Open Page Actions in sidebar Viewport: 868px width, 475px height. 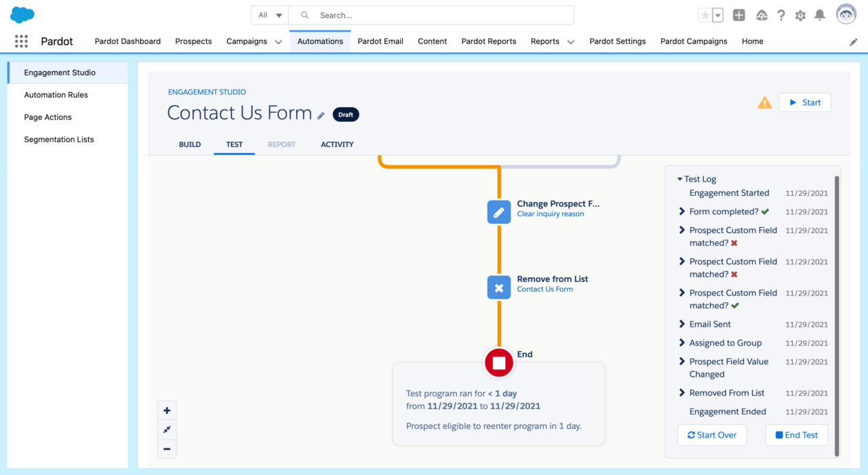pyautogui.click(x=68, y=117)
